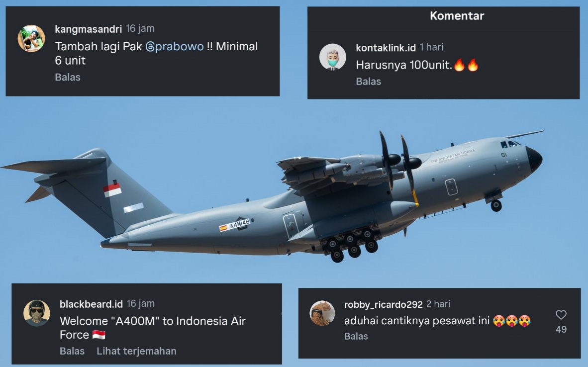Like robby_ricardo292's comment with the heart icon
Image resolution: width=588 pixels, height=367 pixels.
(561, 315)
